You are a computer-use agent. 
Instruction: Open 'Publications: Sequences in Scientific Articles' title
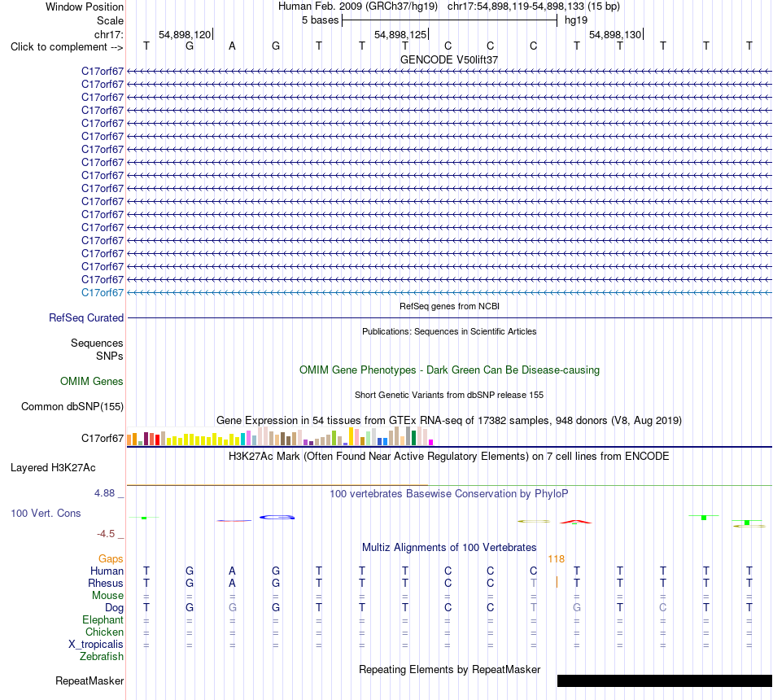click(449, 331)
